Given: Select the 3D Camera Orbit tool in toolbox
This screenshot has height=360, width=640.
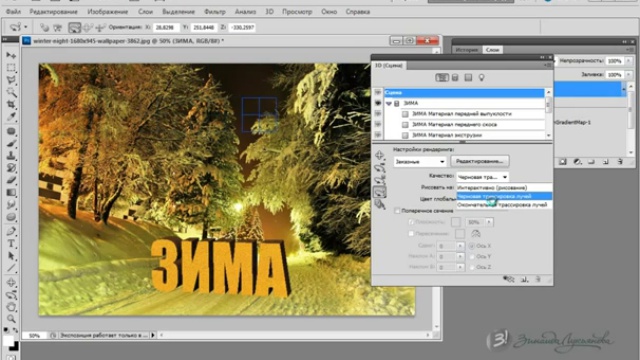Looking at the screenshot, I should tap(11, 295).
